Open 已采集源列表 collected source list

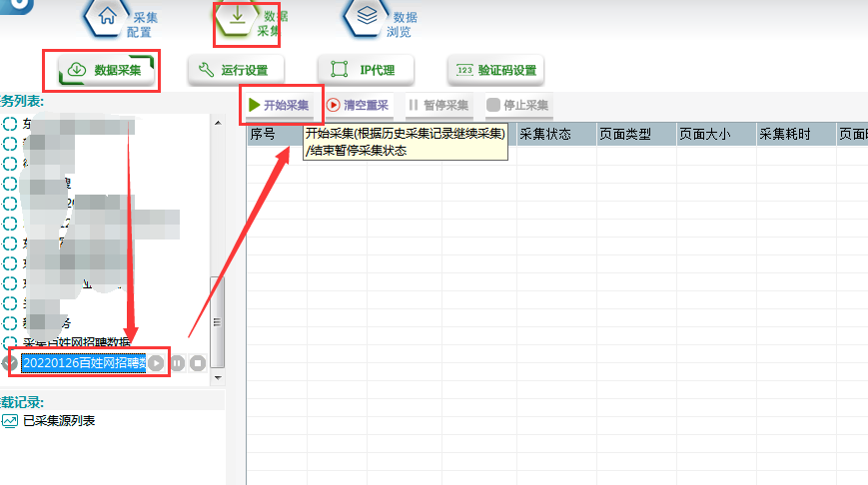(x=59, y=421)
